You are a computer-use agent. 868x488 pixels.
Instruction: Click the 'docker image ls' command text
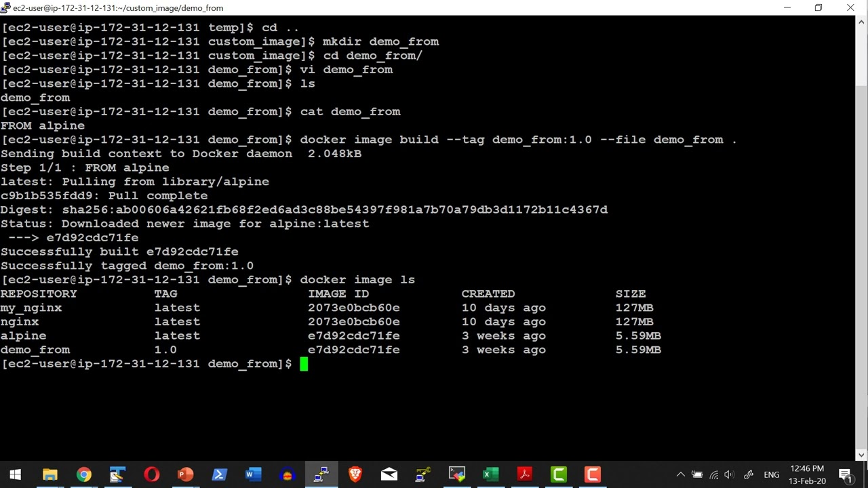(357, 279)
